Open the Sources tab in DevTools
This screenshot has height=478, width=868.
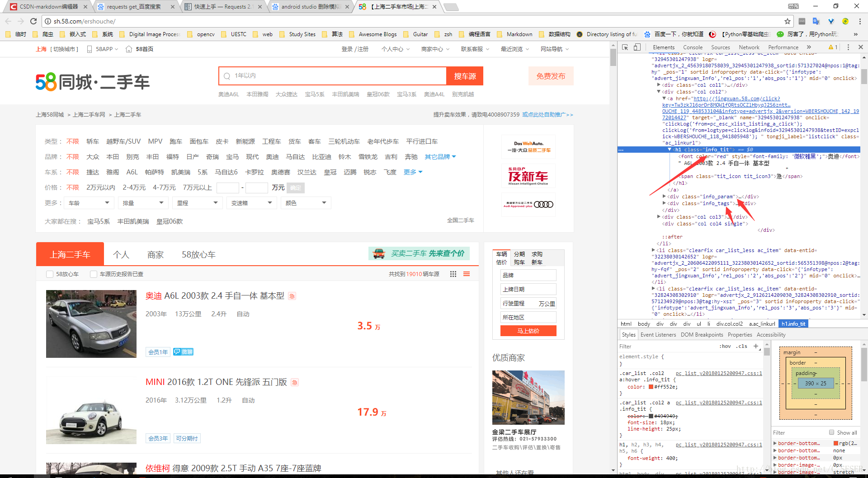[x=721, y=47]
